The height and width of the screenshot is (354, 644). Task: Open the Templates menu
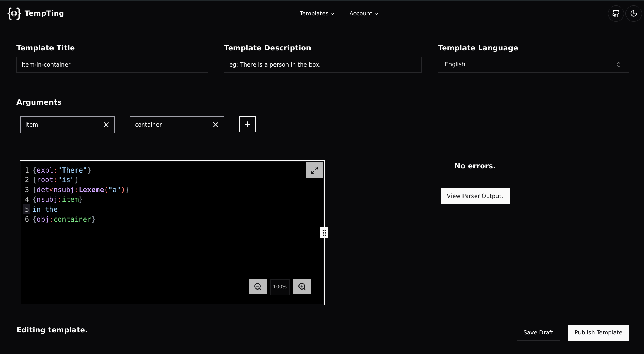[317, 14]
